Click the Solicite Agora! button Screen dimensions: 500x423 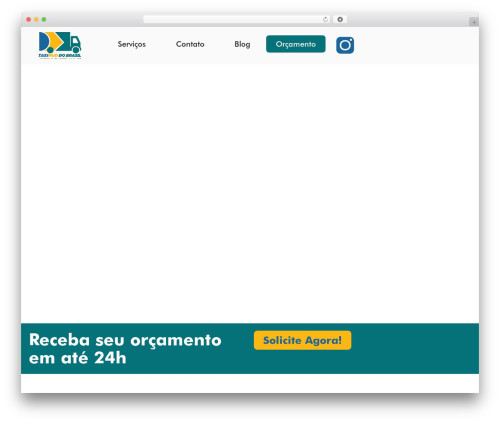tap(302, 340)
